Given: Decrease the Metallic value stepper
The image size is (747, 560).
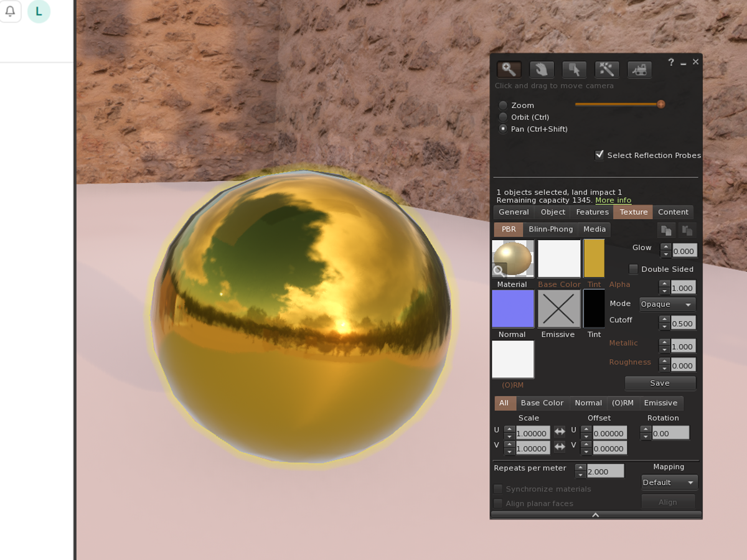Looking at the screenshot, I should (664, 350).
